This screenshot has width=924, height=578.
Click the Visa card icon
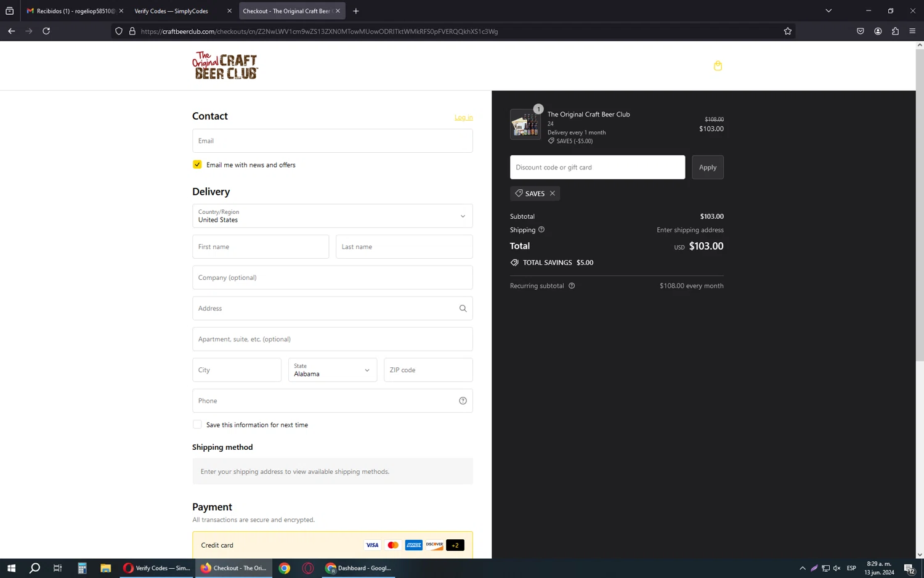click(x=372, y=545)
